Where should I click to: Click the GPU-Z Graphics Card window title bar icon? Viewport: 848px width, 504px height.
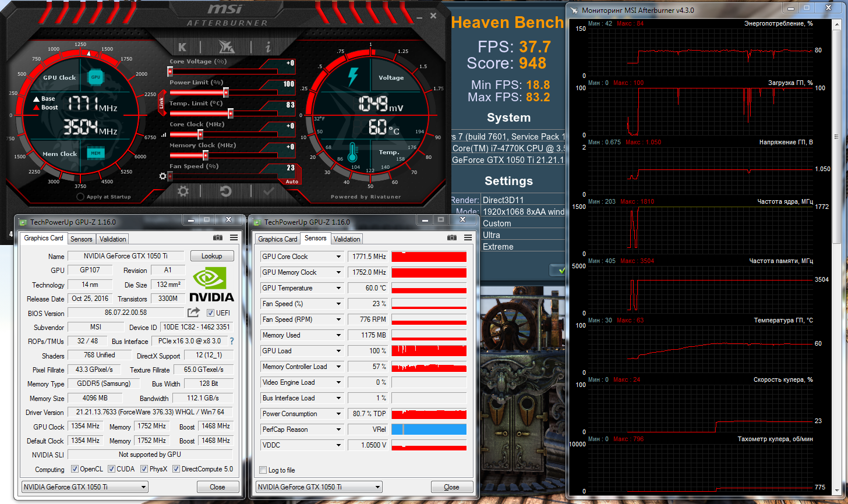tap(23, 222)
